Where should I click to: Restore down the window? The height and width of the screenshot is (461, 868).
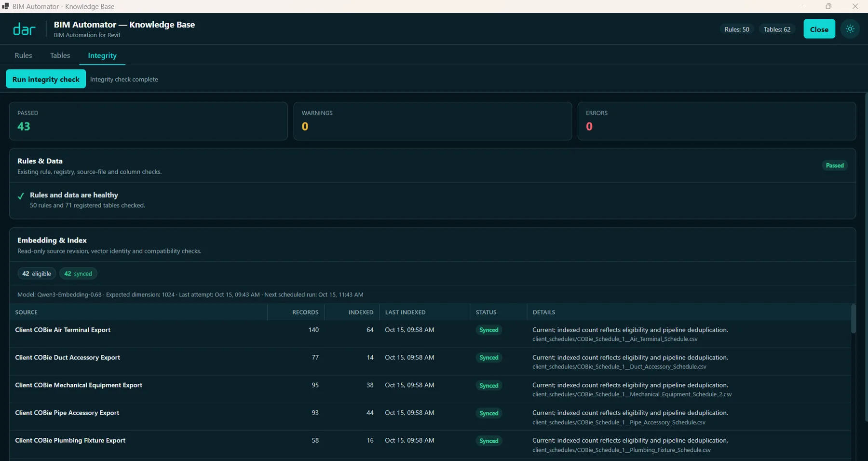(x=828, y=6)
